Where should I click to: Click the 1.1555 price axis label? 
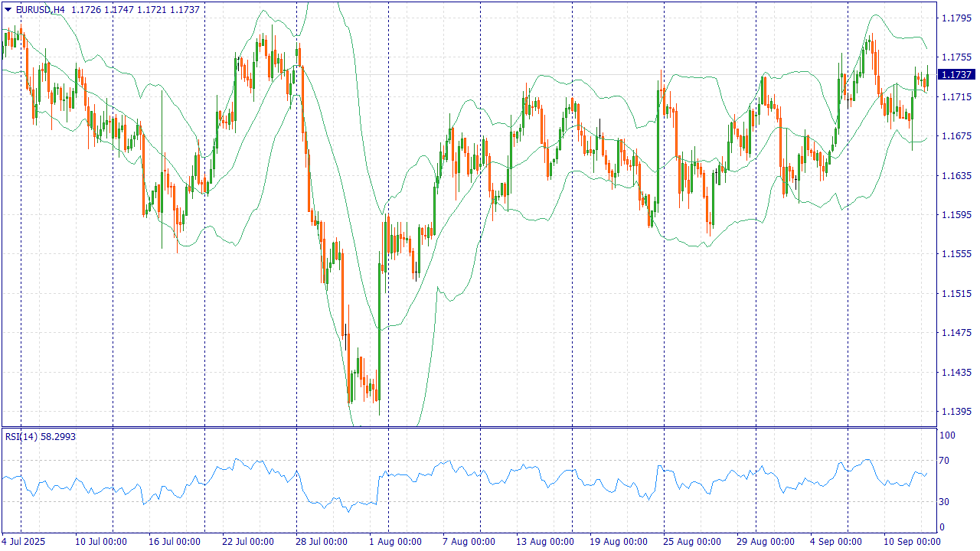[x=956, y=254]
